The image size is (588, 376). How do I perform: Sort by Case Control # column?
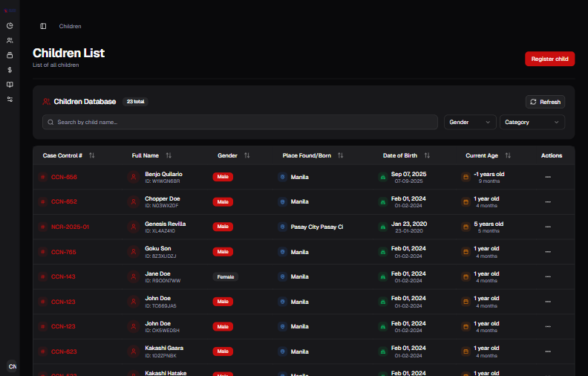point(92,156)
